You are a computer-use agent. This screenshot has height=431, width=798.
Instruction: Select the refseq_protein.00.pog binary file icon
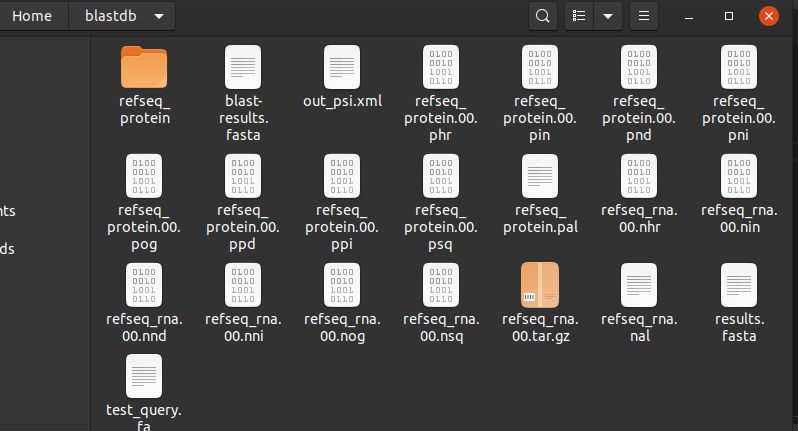click(144, 176)
